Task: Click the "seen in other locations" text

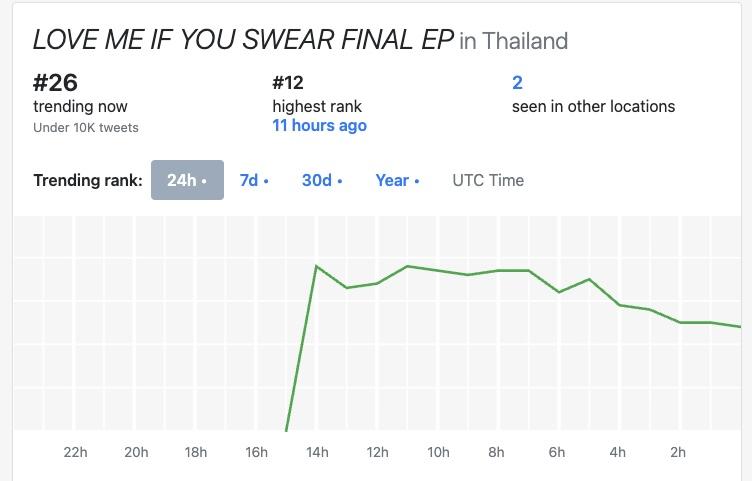Action: click(x=593, y=106)
